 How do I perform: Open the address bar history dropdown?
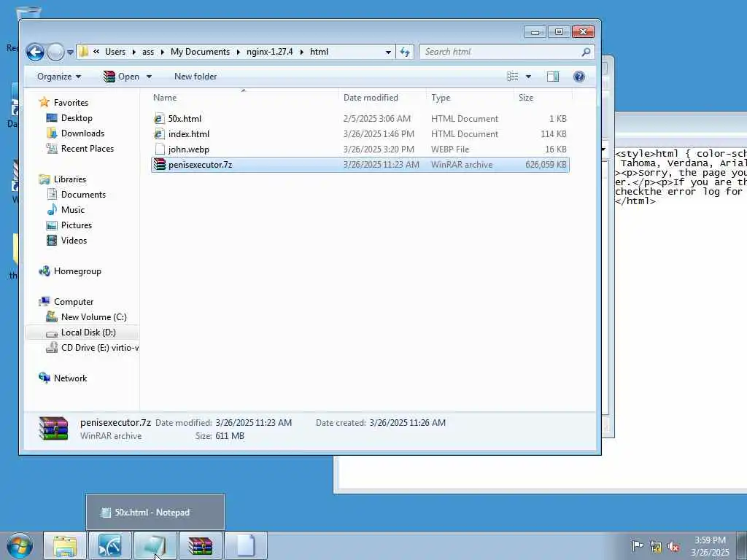click(388, 52)
